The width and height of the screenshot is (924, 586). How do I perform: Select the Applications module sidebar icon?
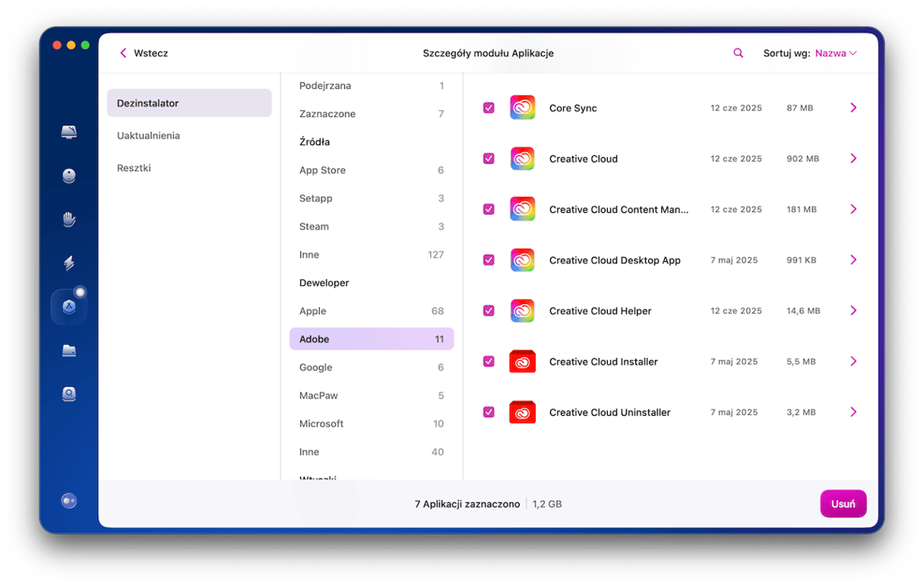click(x=69, y=307)
